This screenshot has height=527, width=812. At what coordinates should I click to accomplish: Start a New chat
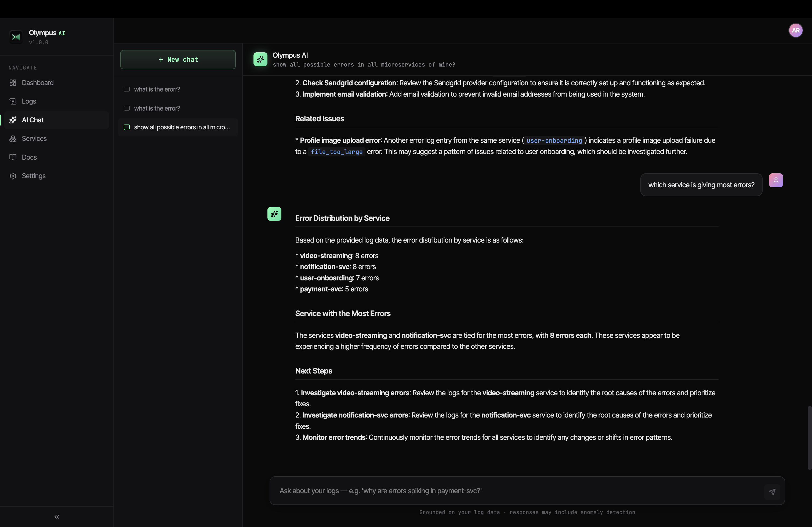tap(178, 60)
